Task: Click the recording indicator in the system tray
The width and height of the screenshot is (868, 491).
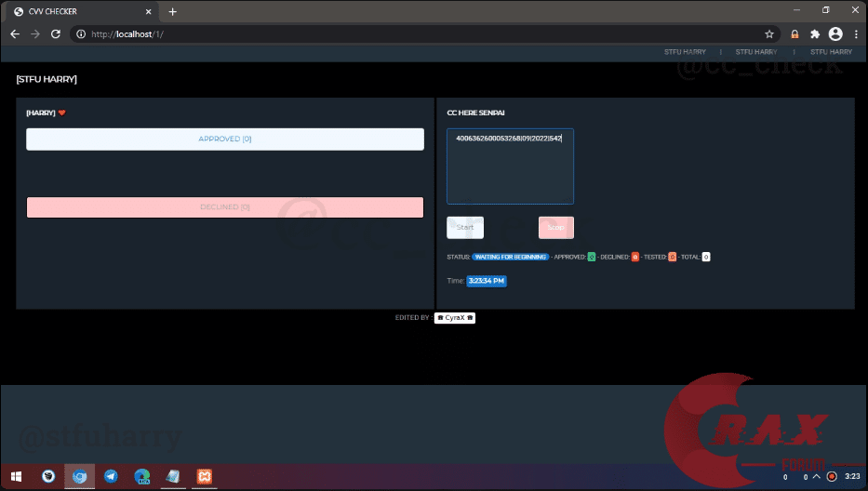Action: pyautogui.click(x=832, y=477)
